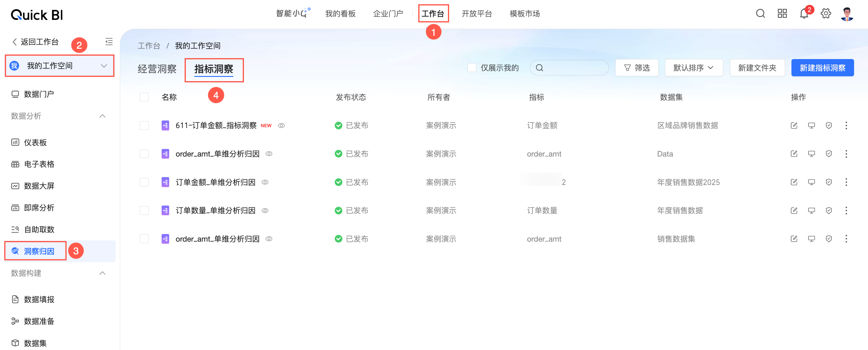The width and height of the screenshot is (868, 350).
Task: Click edit icon for 611-订单金额_指标洞察 row
Action: tap(794, 125)
